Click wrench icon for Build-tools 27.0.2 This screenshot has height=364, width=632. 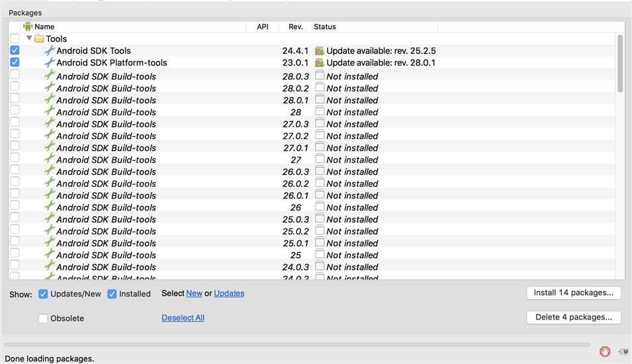click(50, 134)
